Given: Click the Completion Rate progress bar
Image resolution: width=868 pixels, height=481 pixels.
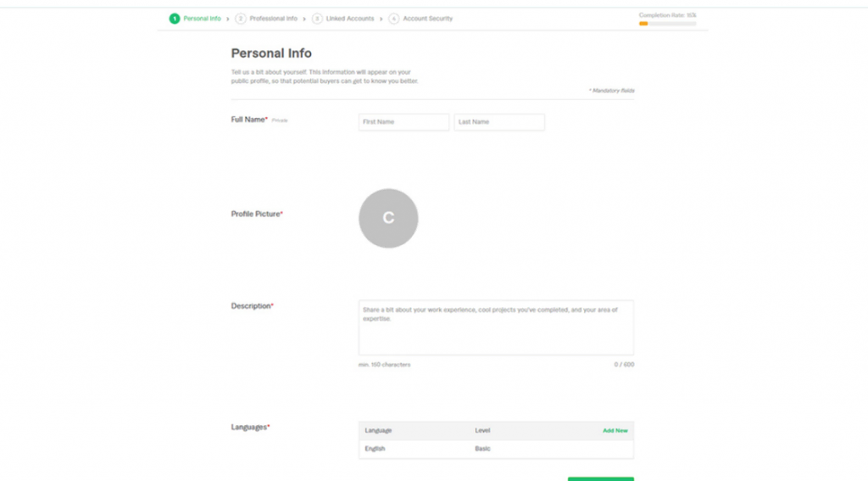Looking at the screenshot, I should (667, 24).
